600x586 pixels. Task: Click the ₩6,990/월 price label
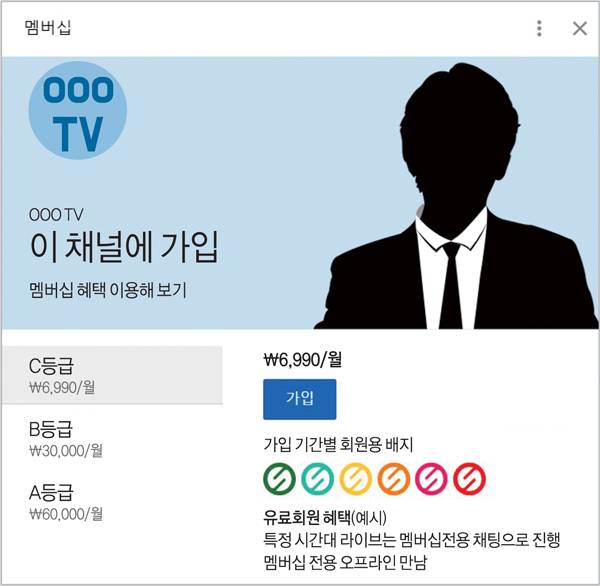pos(302,359)
